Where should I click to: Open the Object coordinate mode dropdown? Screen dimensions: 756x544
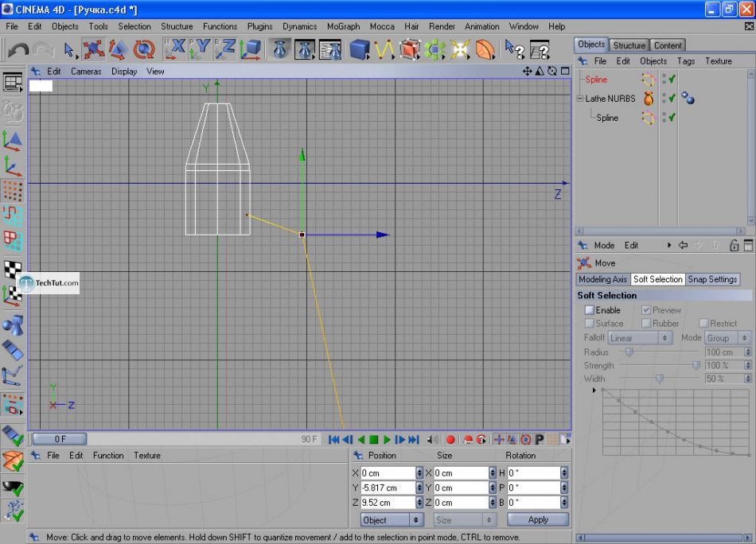click(x=392, y=519)
